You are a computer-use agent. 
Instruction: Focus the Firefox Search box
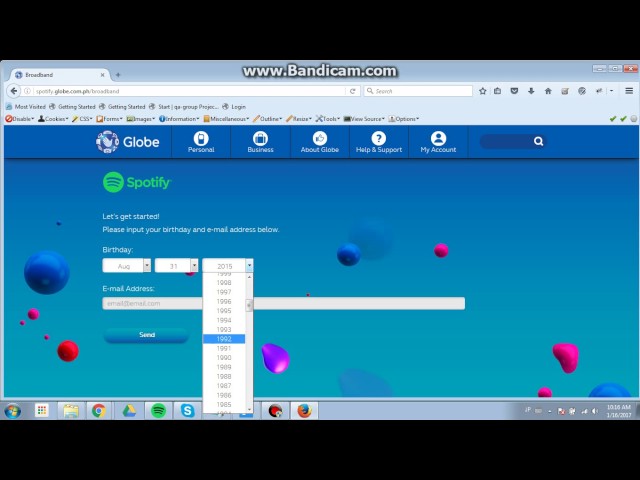418,91
